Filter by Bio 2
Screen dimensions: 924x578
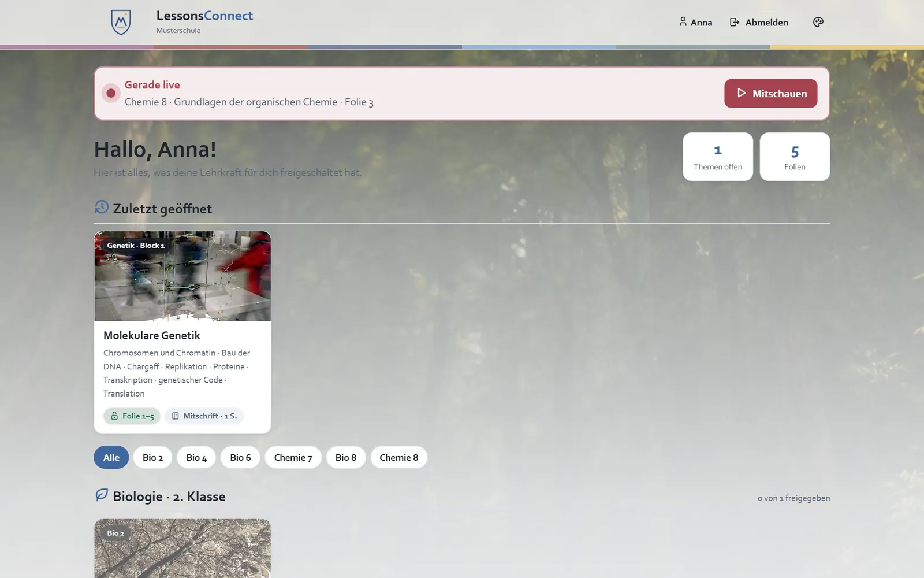click(x=152, y=457)
